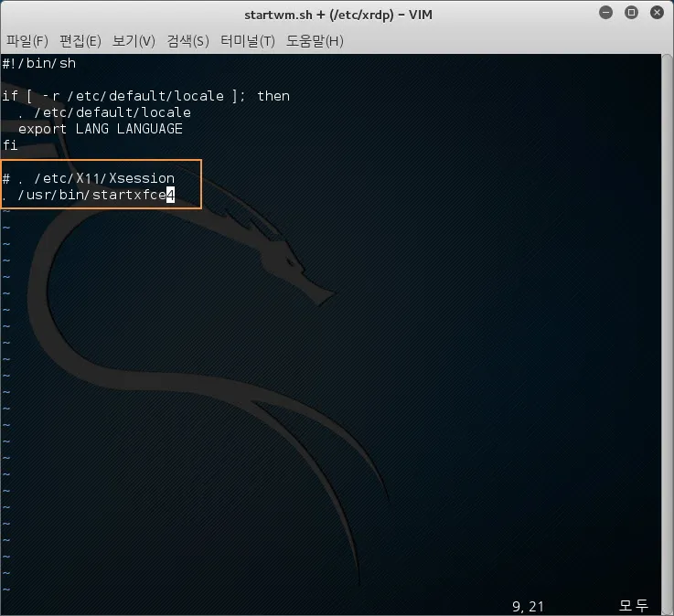Open the 터미널(T) menu

[248, 41]
